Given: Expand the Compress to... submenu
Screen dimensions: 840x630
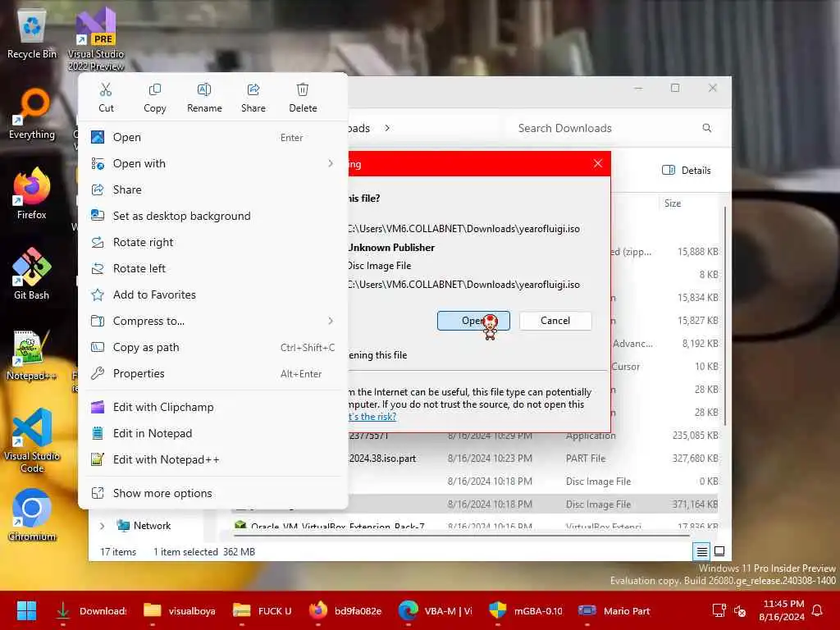Looking at the screenshot, I should tap(212, 321).
